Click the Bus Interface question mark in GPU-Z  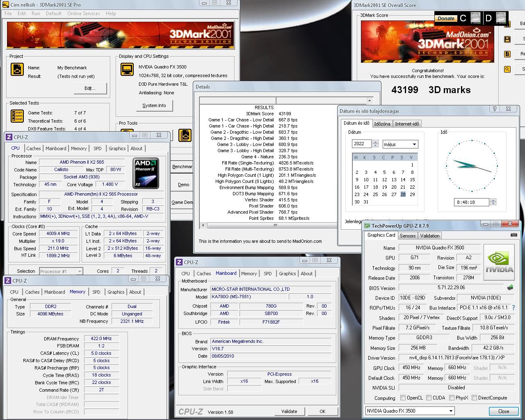click(x=514, y=308)
